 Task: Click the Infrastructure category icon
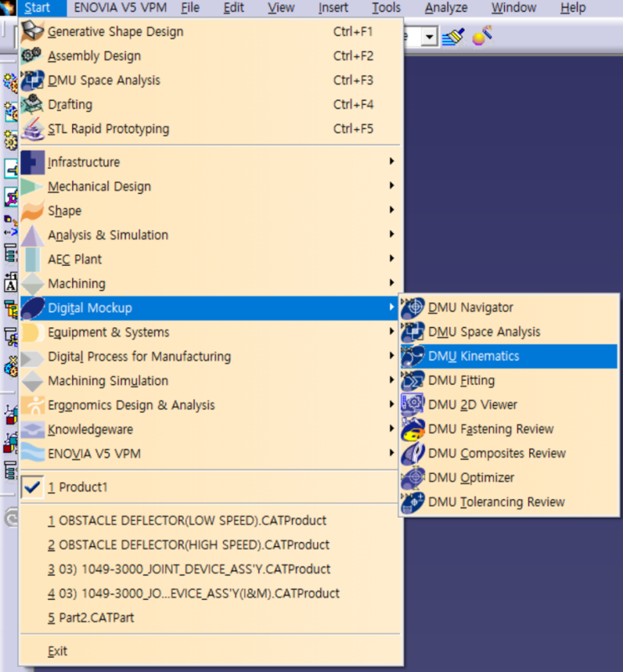click(32, 162)
